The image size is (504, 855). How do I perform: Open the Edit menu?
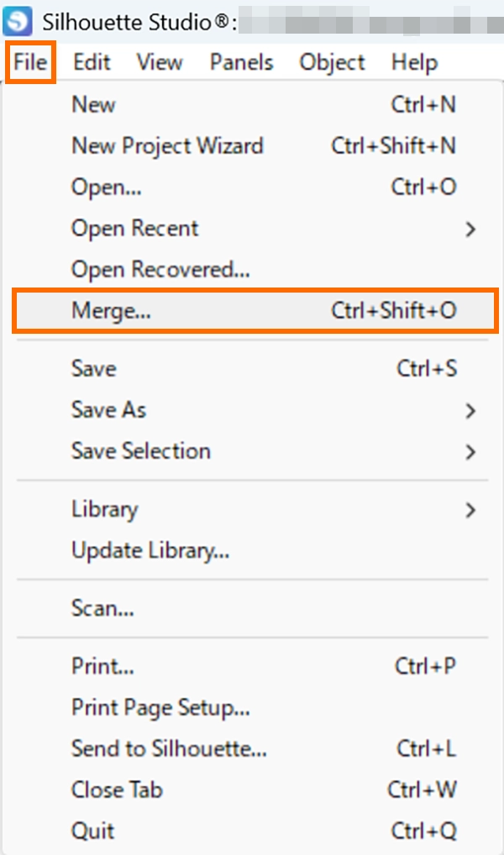click(92, 62)
